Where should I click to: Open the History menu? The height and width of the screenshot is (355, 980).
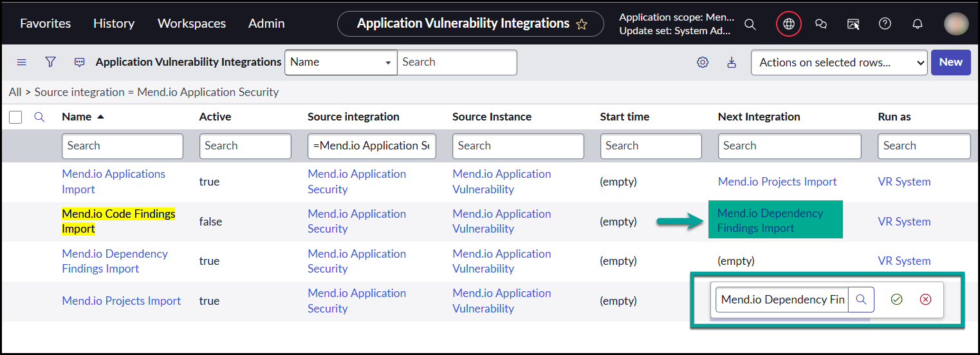(x=113, y=23)
